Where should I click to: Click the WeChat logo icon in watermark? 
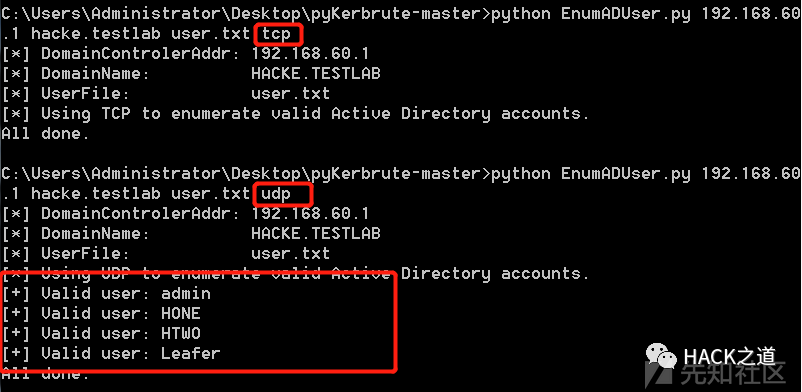661,355
